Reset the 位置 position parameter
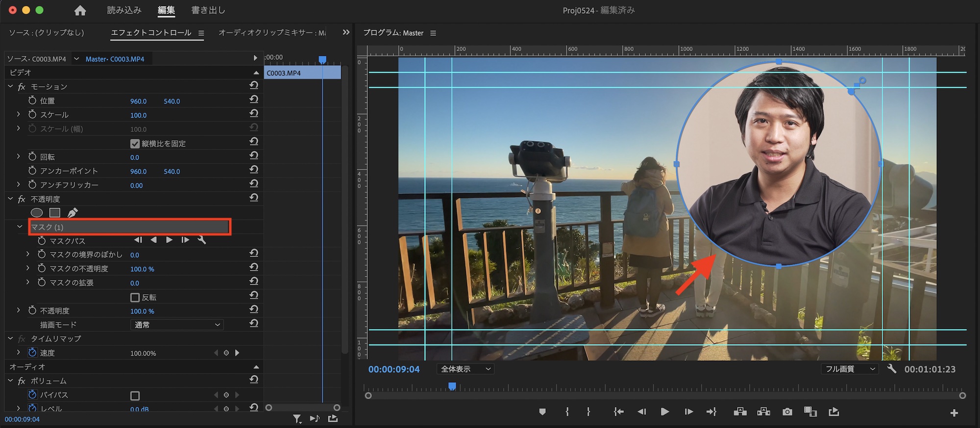The height and width of the screenshot is (428, 980). pos(254,100)
